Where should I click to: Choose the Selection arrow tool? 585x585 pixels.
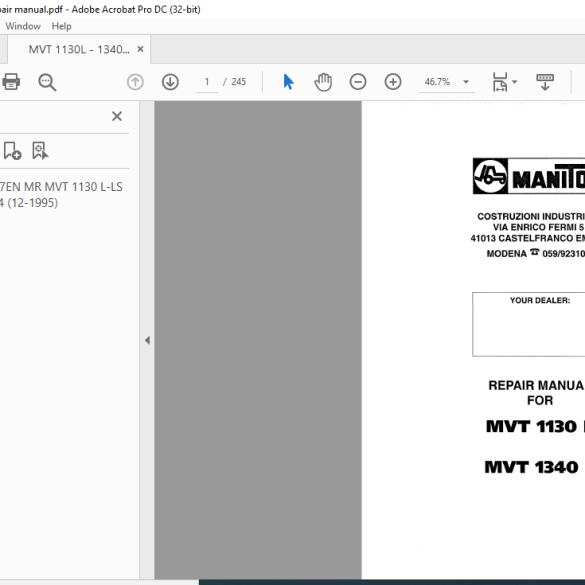pyautogui.click(x=288, y=82)
